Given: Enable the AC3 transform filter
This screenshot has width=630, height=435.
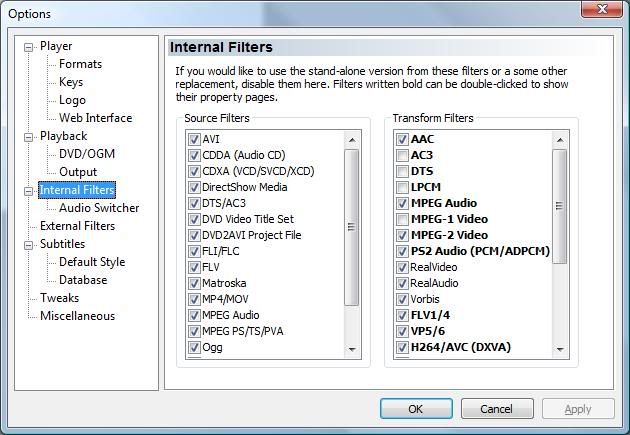Looking at the screenshot, I should [x=402, y=156].
